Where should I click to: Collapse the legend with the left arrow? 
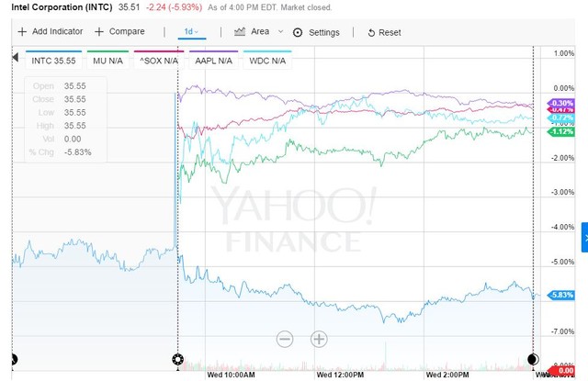point(13,59)
